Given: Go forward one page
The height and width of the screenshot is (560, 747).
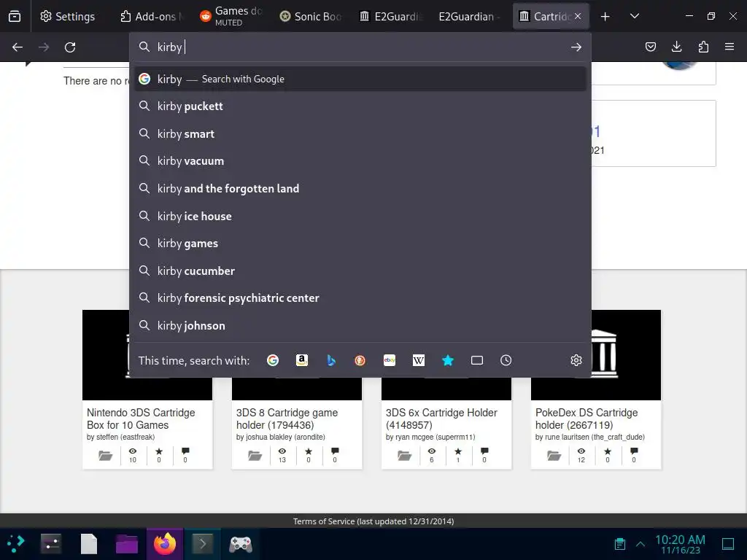Looking at the screenshot, I should (x=44, y=47).
